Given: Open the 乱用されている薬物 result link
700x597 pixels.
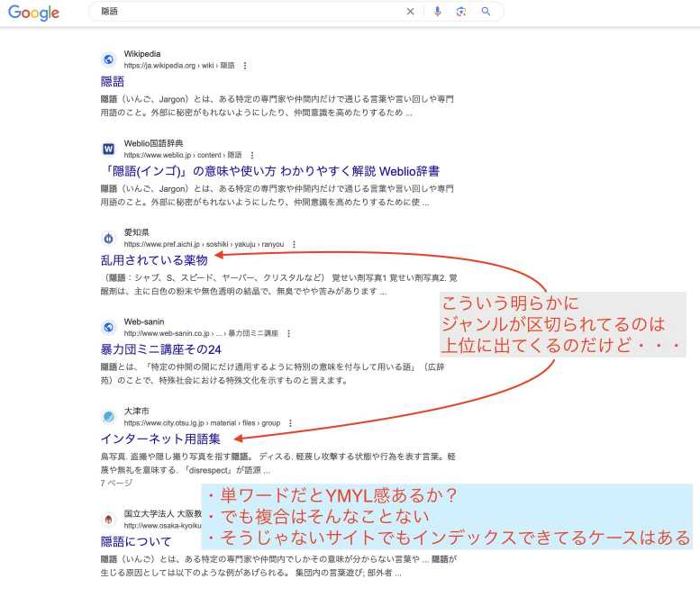Looking at the screenshot, I should (154, 260).
